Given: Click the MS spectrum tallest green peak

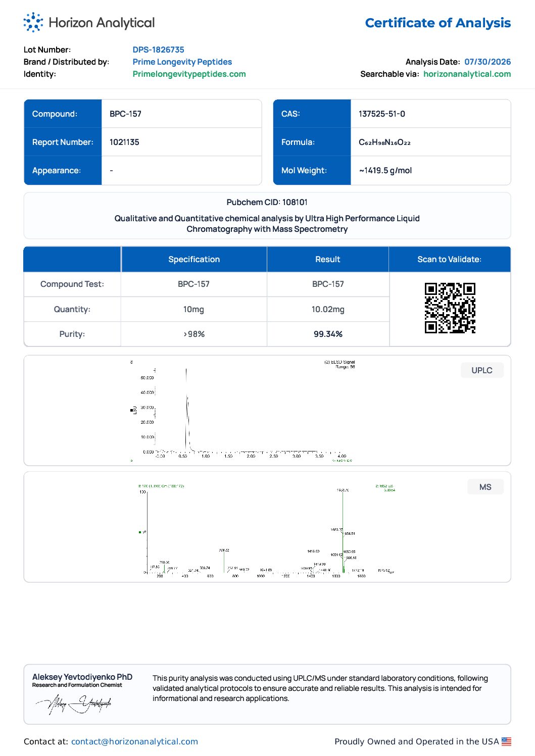Looking at the screenshot, I should pos(343,532).
